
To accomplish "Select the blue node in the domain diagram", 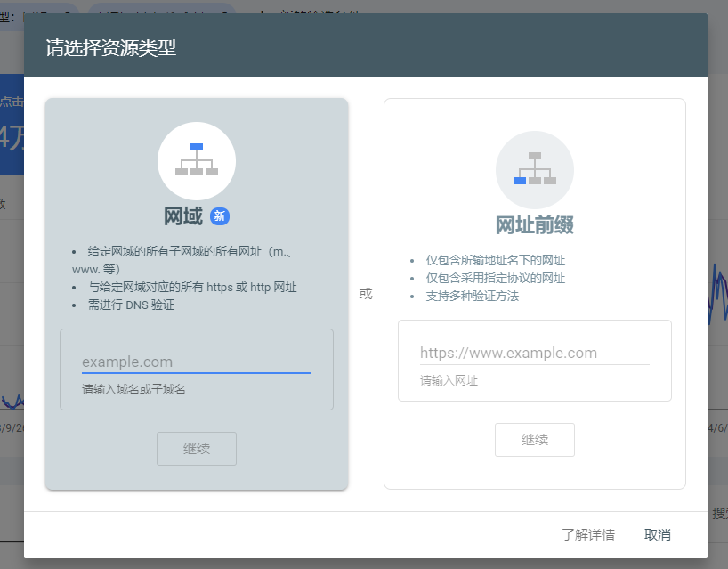I will coord(197,148).
